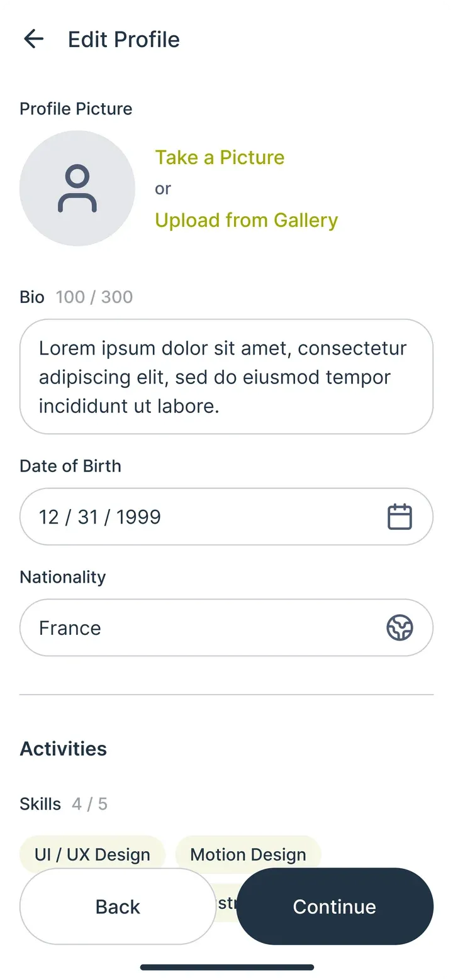Click the Skills 4 / 5 counter
Screen dimensions: 453x980
(x=89, y=803)
